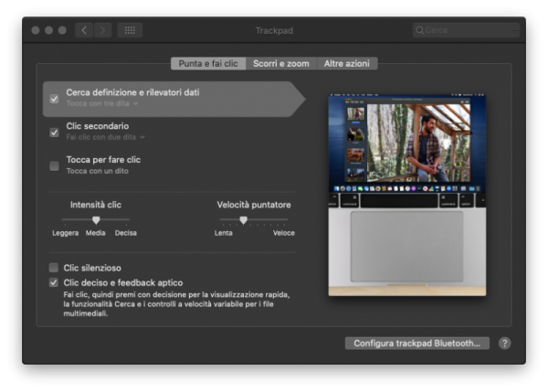Open Fai clic con due dita dropdown
Viewport: 548px width, 392px height.
point(105,137)
